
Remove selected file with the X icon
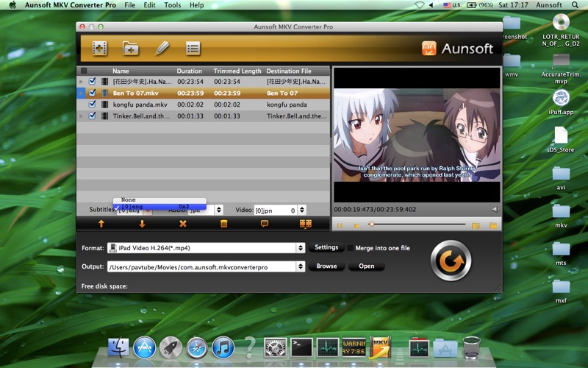click(182, 224)
